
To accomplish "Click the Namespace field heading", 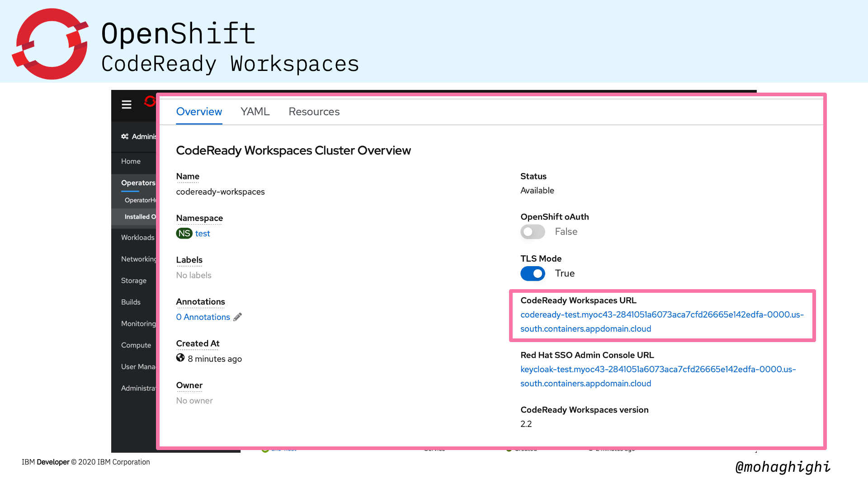I will 199,218.
